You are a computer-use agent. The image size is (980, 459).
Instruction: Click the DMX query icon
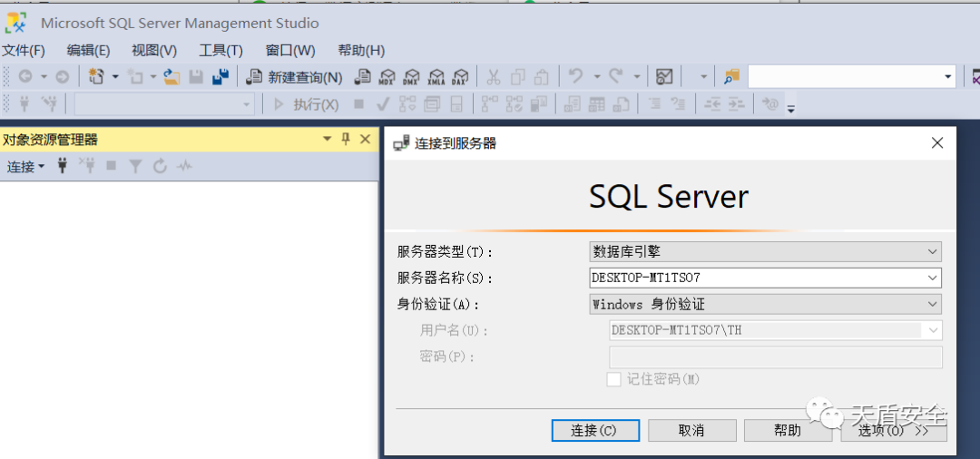tap(412, 77)
